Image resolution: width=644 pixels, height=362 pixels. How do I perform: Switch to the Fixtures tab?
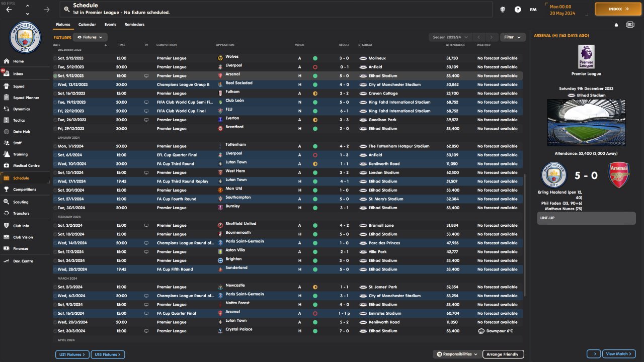[63, 25]
